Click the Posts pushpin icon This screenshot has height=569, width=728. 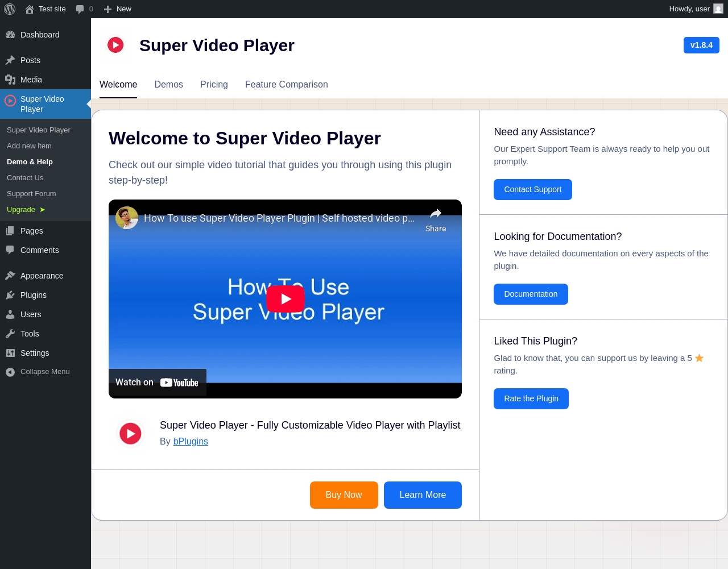point(10,60)
